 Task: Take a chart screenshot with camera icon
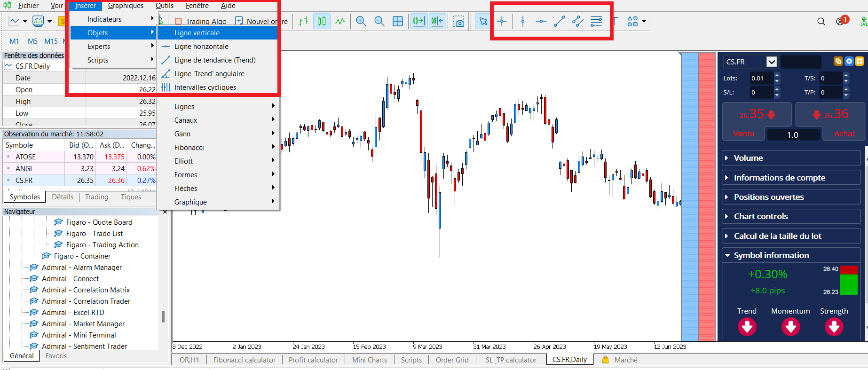458,21
